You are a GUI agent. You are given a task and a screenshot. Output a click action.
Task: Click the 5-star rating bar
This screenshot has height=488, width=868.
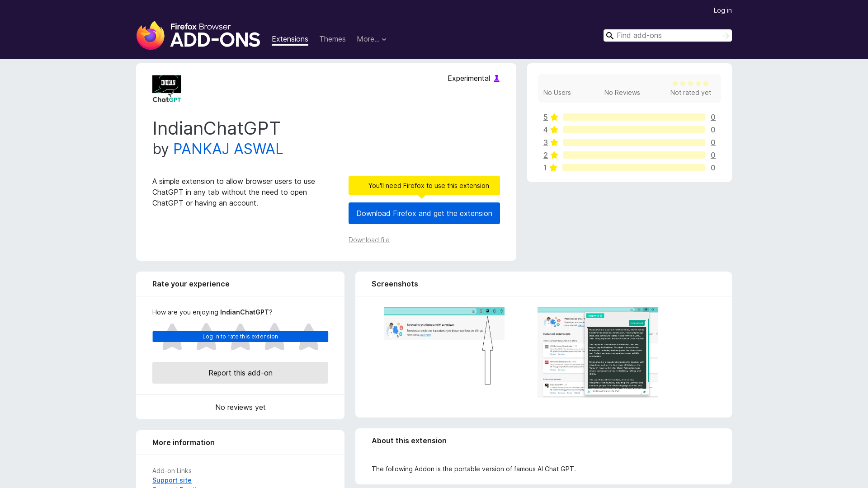(634, 117)
